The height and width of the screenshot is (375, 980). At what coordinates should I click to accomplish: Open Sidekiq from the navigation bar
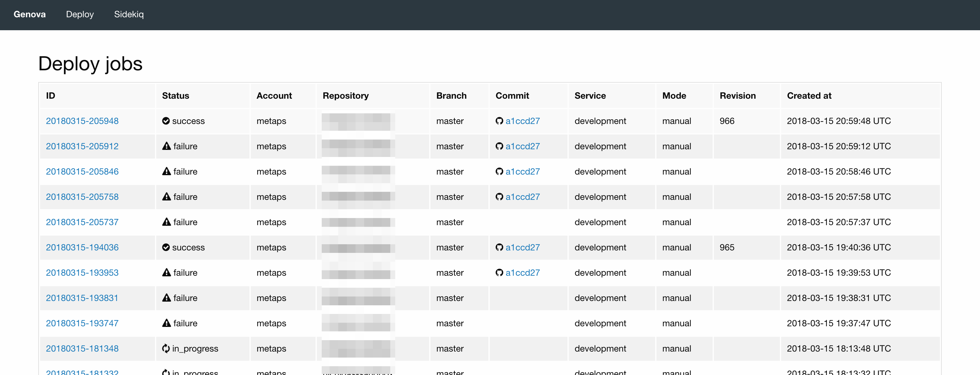coord(129,14)
